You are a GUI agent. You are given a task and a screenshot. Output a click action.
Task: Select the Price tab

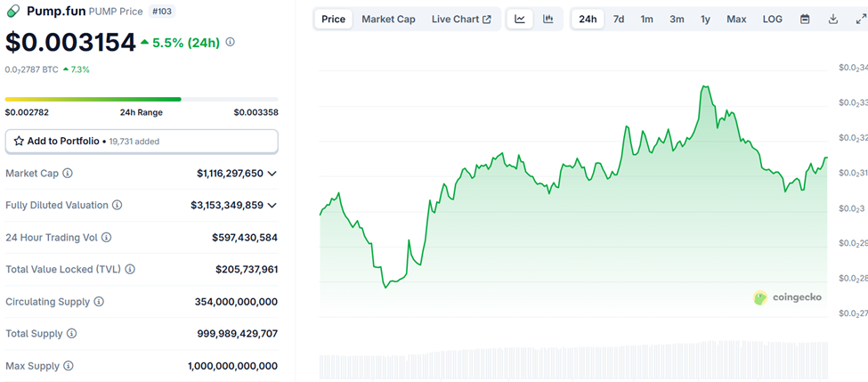tap(333, 19)
